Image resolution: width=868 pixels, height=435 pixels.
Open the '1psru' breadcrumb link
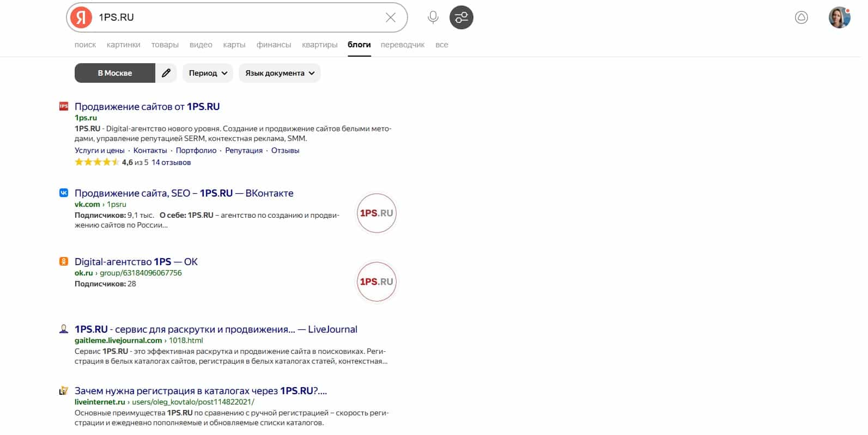(x=117, y=204)
